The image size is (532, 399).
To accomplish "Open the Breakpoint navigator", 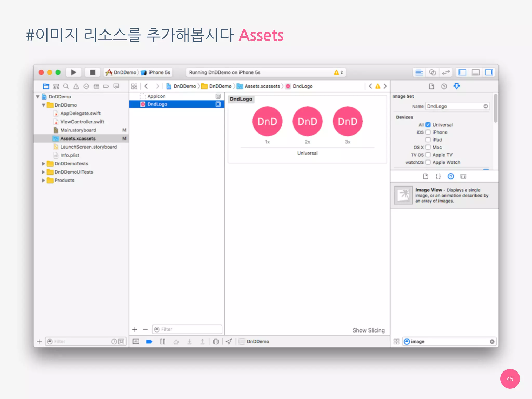I will [x=106, y=86].
